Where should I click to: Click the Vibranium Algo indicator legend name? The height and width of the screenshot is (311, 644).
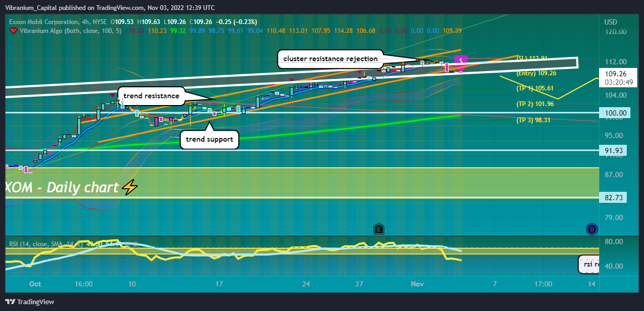(x=48, y=31)
